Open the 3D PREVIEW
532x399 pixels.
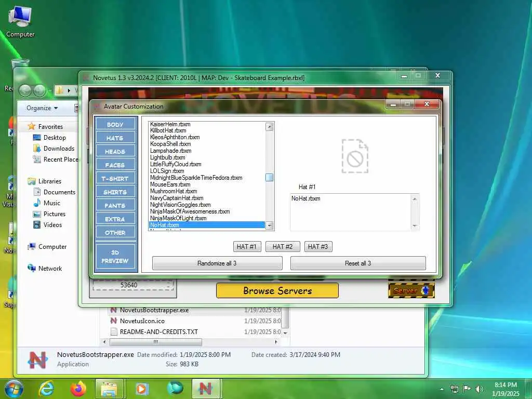tap(115, 257)
